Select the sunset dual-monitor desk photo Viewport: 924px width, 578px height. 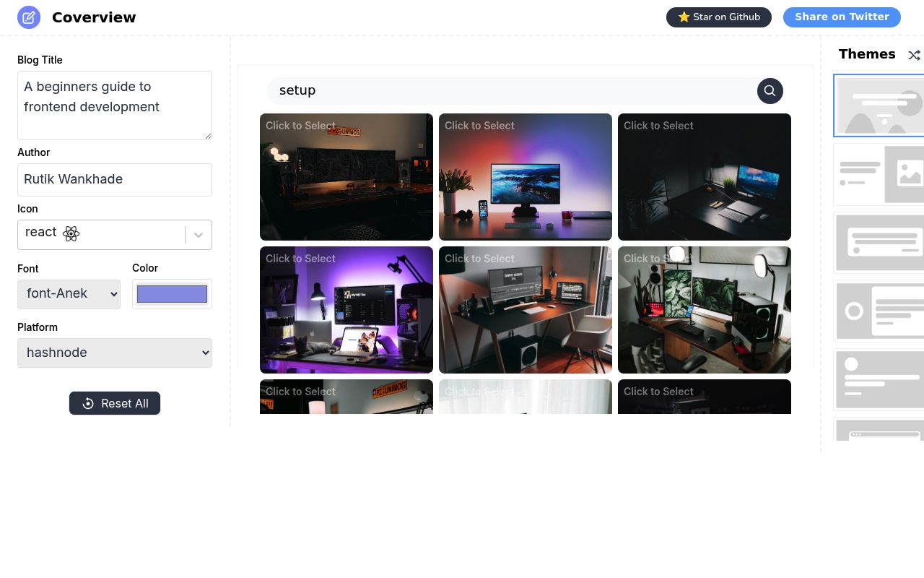(x=525, y=176)
